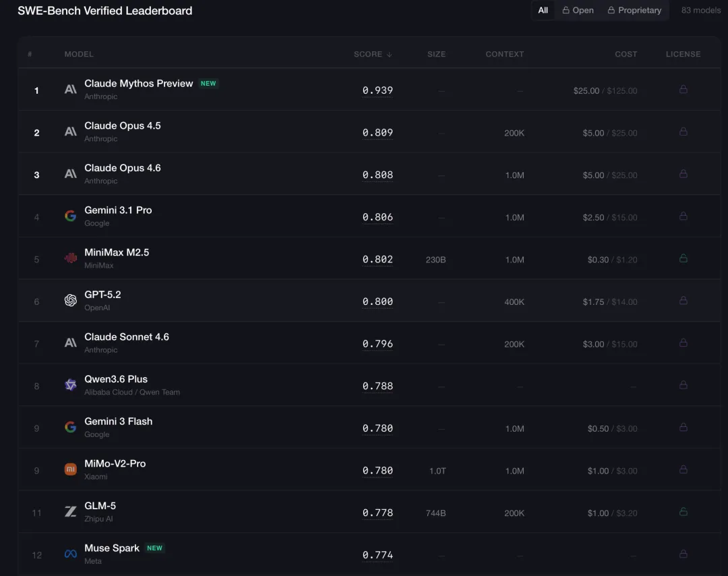
Task: Click the green open license icon for MiniMax M2.5
Action: (x=683, y=258)
